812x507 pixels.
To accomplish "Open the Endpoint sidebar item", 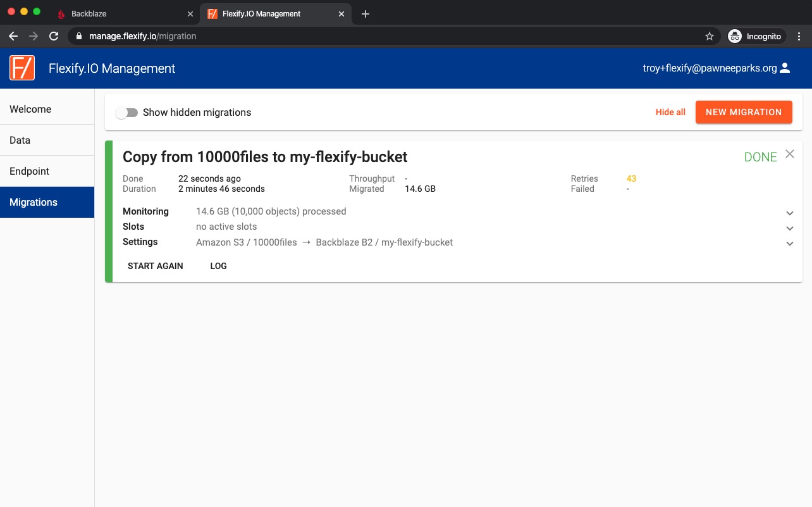I will click(x=47, y=171).
